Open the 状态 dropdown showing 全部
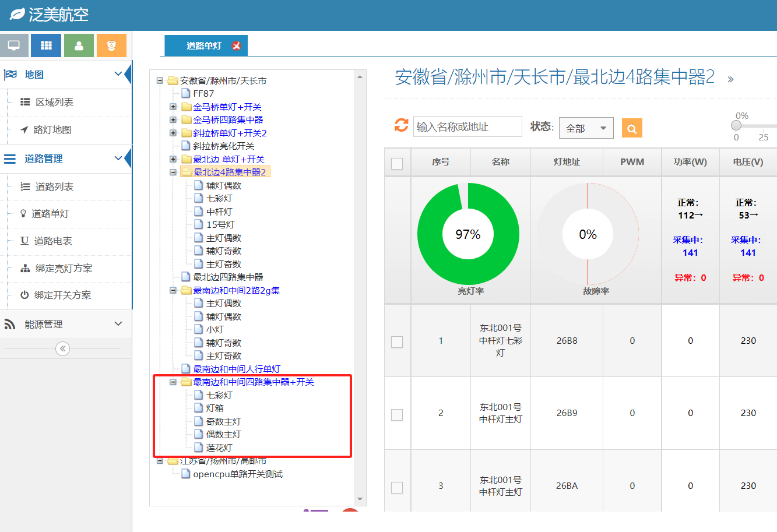The width and height of the screenshot is (777, 532). (x=586, y=128)
